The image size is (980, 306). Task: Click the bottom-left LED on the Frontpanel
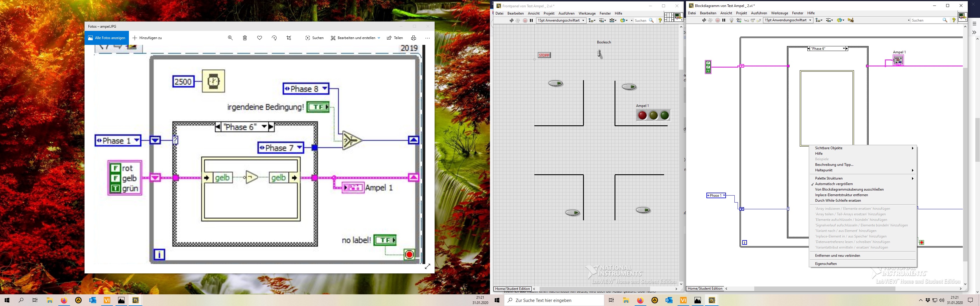pos(573,213)
